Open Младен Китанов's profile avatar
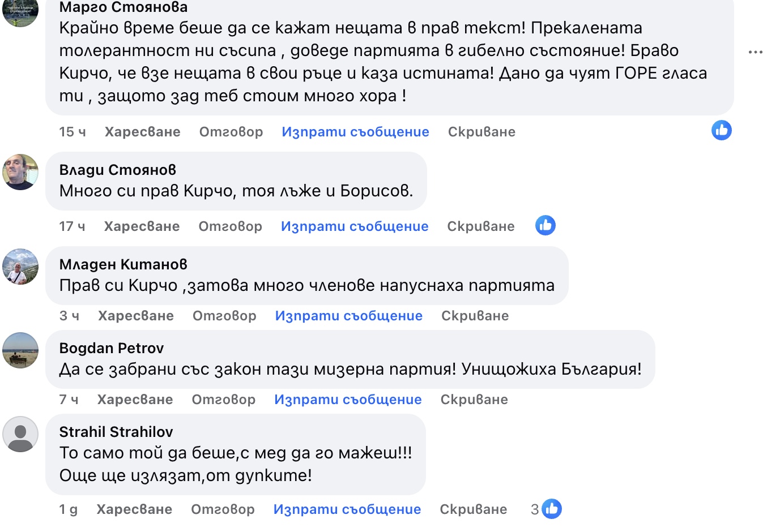 click(x=20, y=267)
